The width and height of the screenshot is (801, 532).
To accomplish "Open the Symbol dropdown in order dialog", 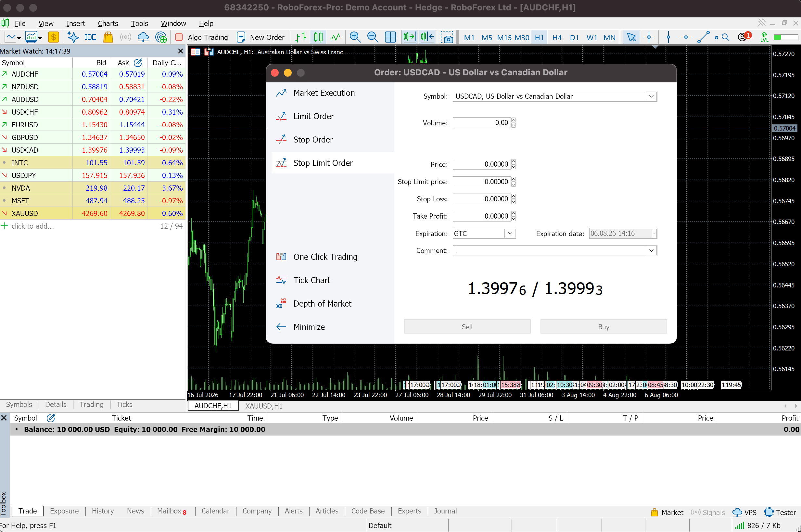I will point(651,96).
